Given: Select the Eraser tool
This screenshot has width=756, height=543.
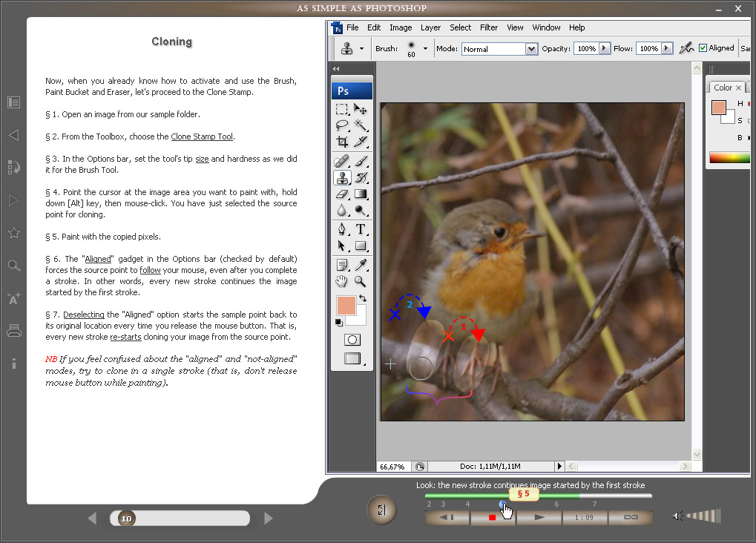Looking at the screenshot, I should click(342, 194).
